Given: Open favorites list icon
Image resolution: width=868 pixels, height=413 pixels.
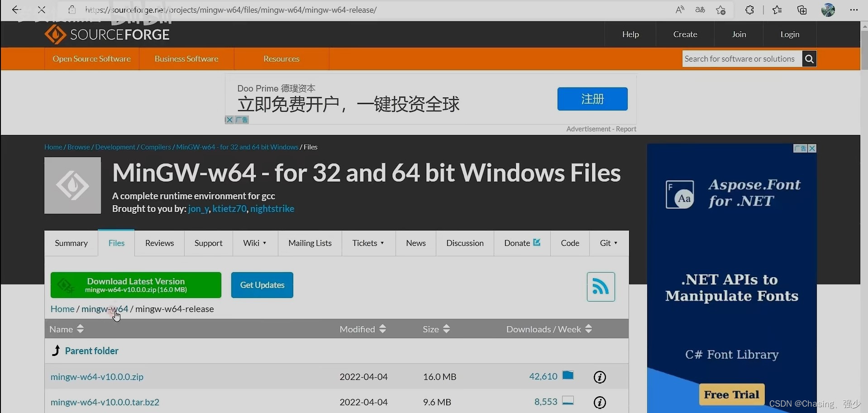Looking at the screenshot, I should pos(777,10).
